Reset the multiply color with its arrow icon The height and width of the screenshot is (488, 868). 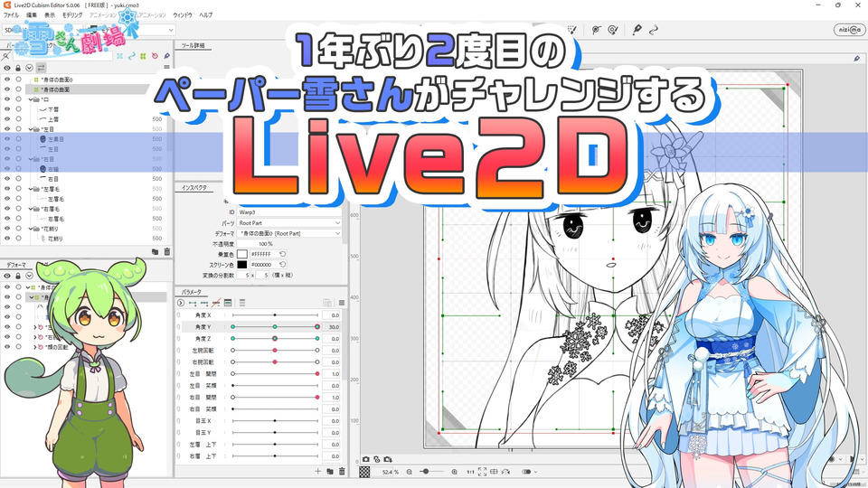coord(282,254)
